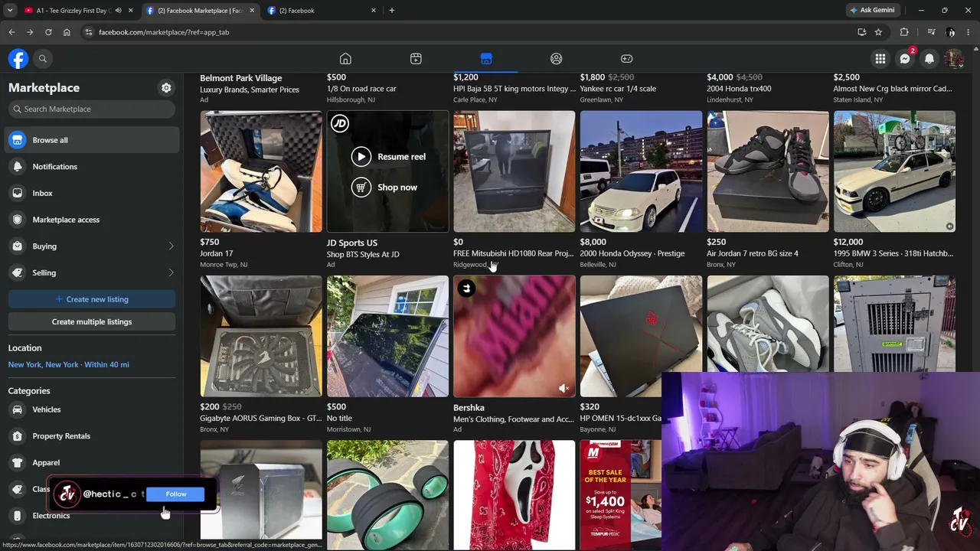Open Facebook notifications bell in top bar

coord(929,59)
